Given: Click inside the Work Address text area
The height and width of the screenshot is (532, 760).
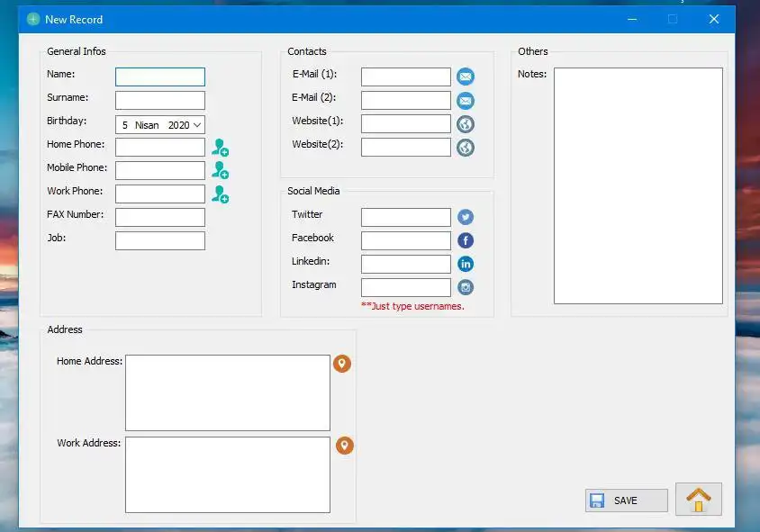Looking at the screenshot, I should point(228,474).
